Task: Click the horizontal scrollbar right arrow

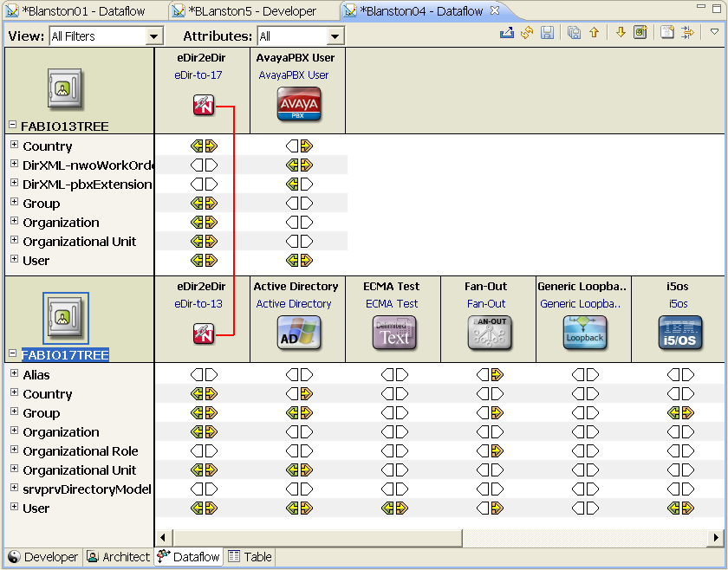Action: coord(716,538)
